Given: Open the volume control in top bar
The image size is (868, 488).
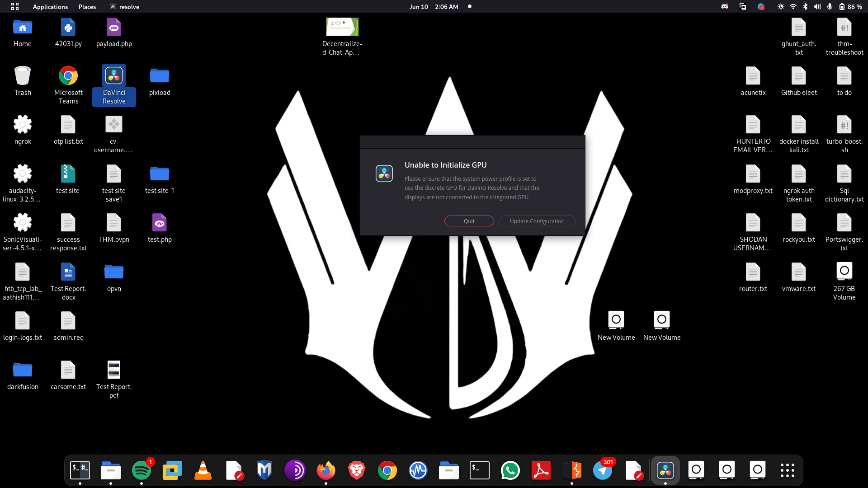Looking at the screenshot, I should [x=817, y=7].
